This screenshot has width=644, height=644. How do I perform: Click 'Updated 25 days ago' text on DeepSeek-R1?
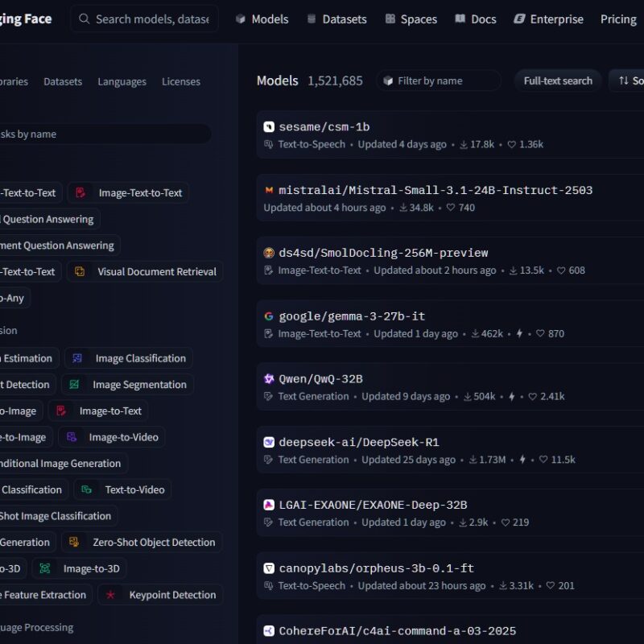(x=408, y=459)
